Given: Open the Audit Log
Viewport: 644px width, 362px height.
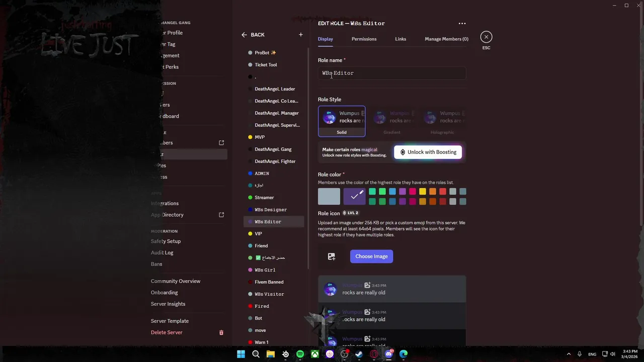Looking at the screenshot, I should 162,252.
